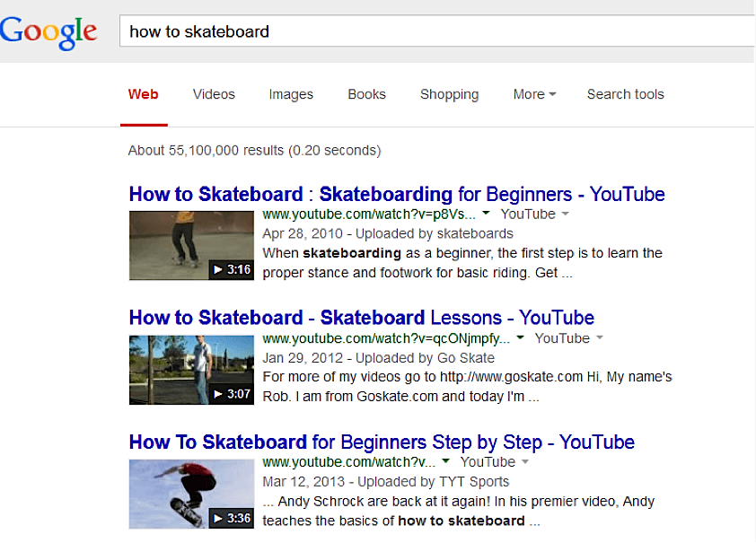Screen dimensions: 756x543
Task: Switch to the Images tab
Action: click(x=290, y=94)
